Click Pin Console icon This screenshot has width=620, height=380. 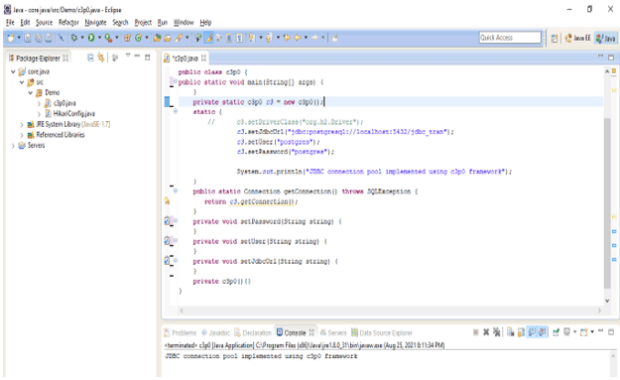(x=556, y=332)
